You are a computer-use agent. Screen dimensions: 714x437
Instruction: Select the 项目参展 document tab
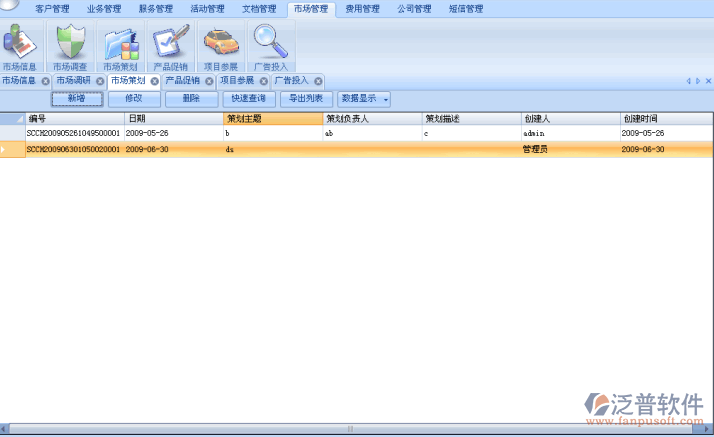[x=236, y=81]
